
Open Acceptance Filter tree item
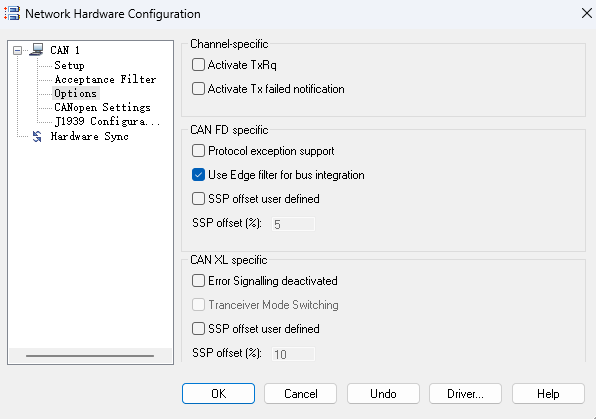point(105,79)
